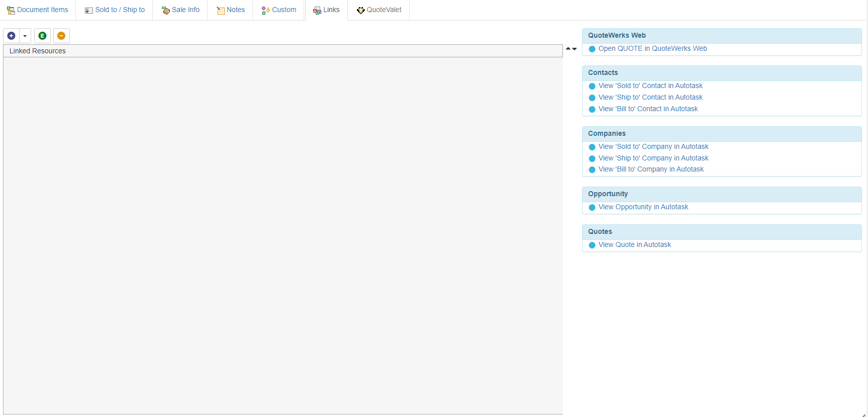
Task: Click the blue plus add link icon
Action: coord(11,36)
